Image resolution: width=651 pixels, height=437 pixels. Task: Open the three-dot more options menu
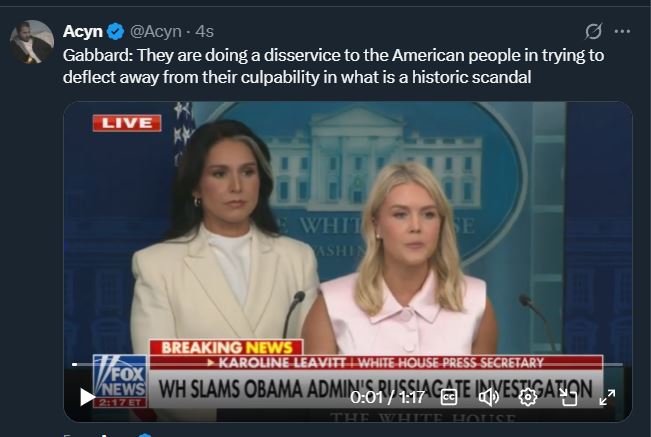(x=622, y=31)
